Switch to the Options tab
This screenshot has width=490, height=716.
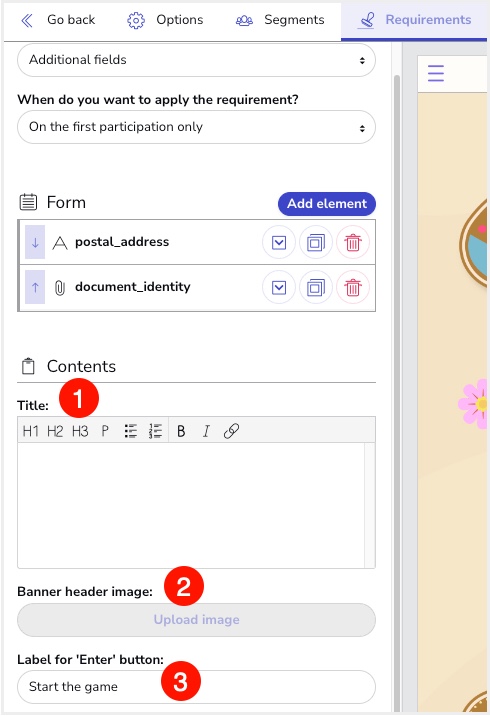(165, 20)
